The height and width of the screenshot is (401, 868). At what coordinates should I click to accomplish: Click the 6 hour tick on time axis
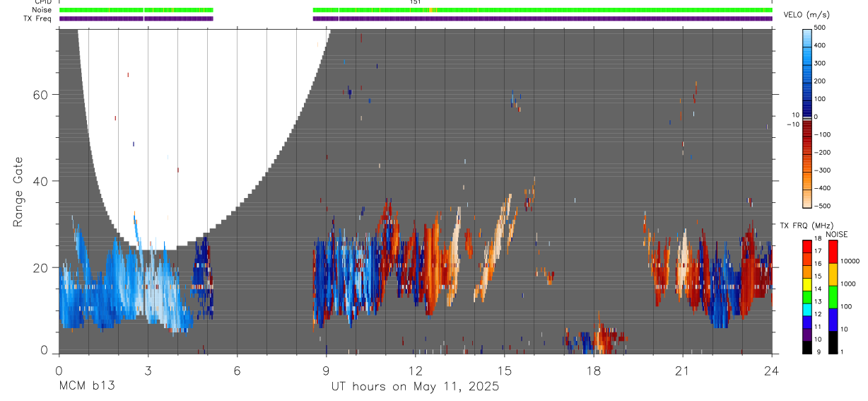point(237,371)
